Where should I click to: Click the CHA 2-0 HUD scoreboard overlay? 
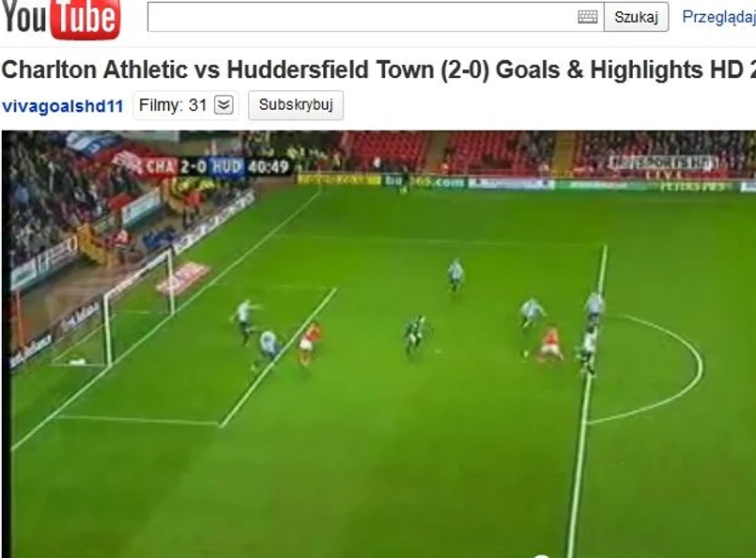click(193, 167)
